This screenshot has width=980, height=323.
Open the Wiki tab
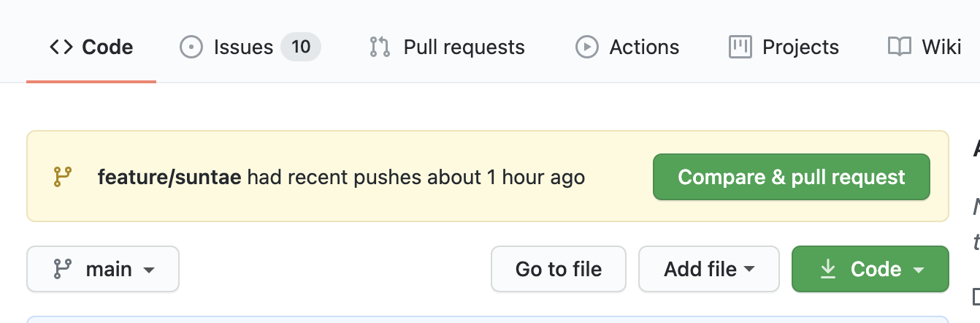click(941, 47)
